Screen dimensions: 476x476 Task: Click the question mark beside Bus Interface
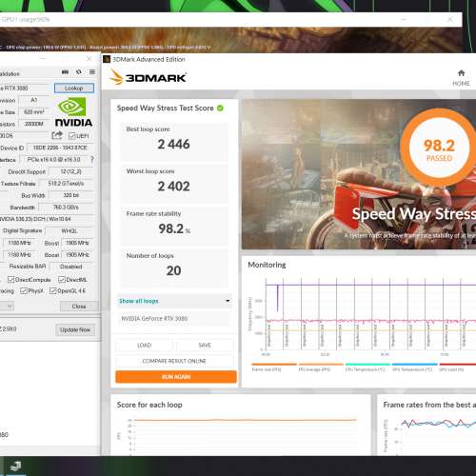[x=92, y=159]
